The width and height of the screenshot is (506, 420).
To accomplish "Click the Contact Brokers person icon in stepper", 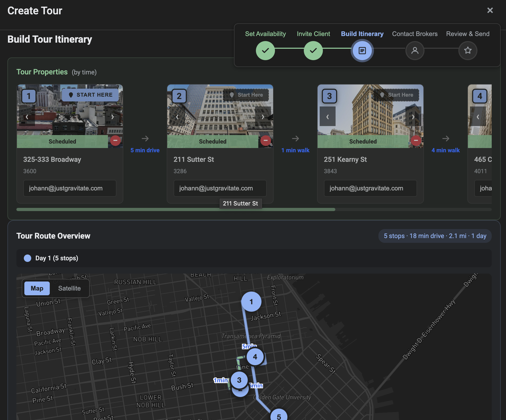I will (x=415, y=50).
